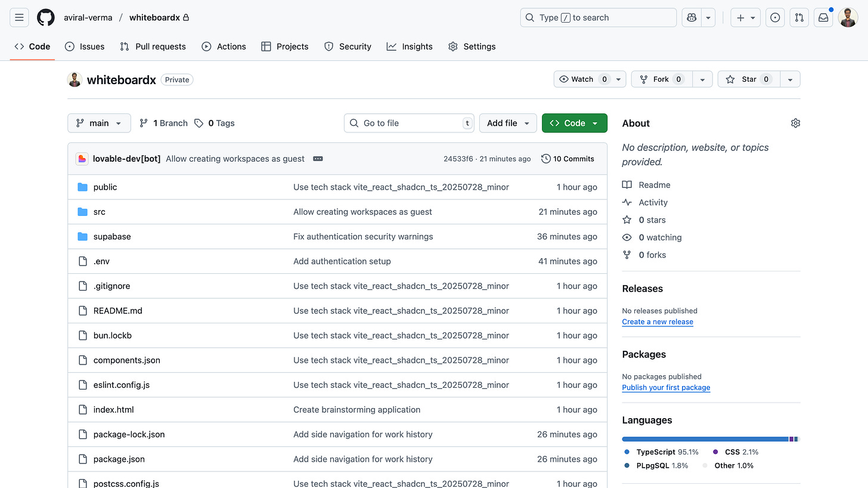
Task: Click Publish your first package link
Action: (x=666, y=388)
